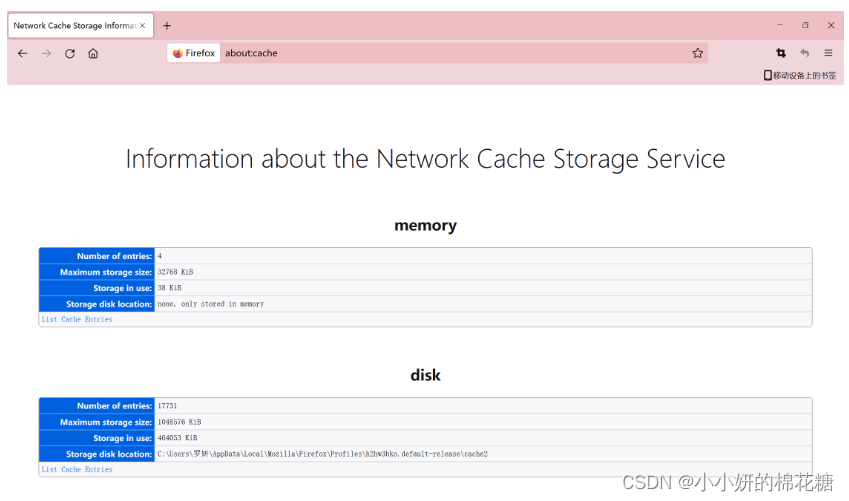Open the Firefox home page
Screen dimensions: 849x501
pos(93,53)
